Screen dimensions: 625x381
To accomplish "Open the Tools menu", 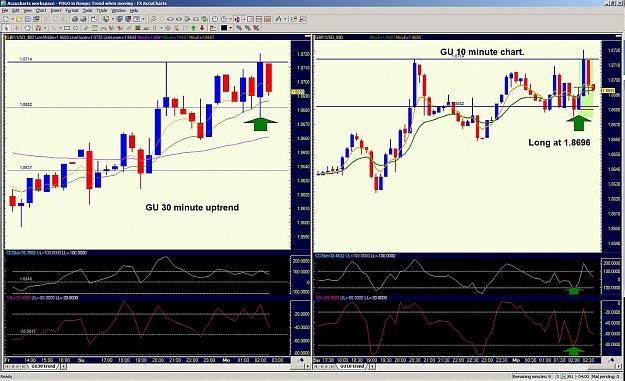I will (87, 10).
